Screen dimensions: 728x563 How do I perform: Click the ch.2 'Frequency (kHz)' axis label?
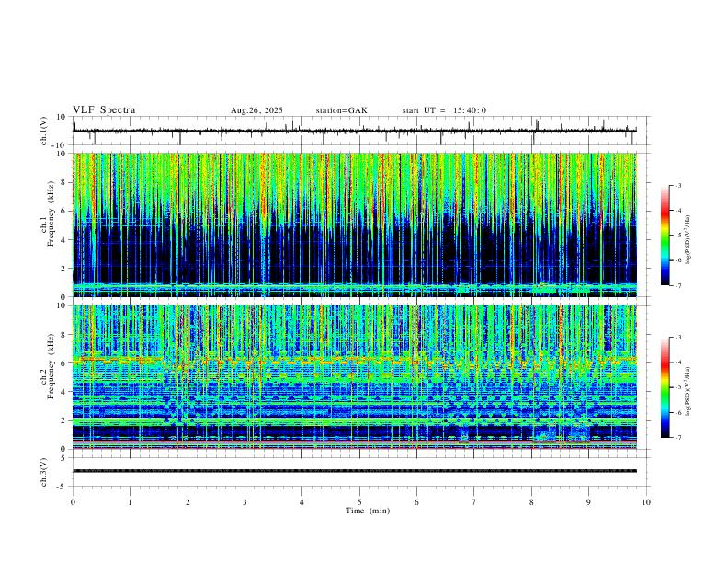[51, 366]
